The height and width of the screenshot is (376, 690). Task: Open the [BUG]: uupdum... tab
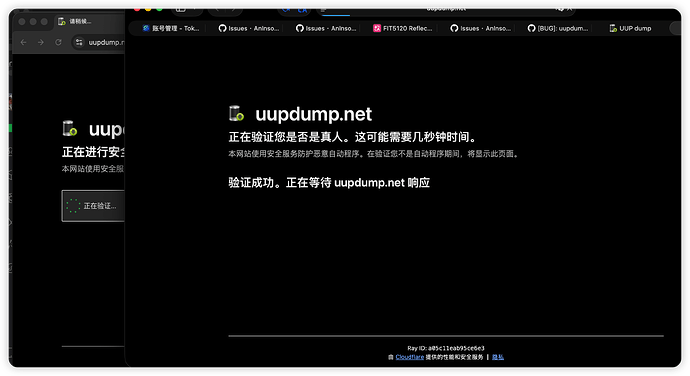(558, 28)
